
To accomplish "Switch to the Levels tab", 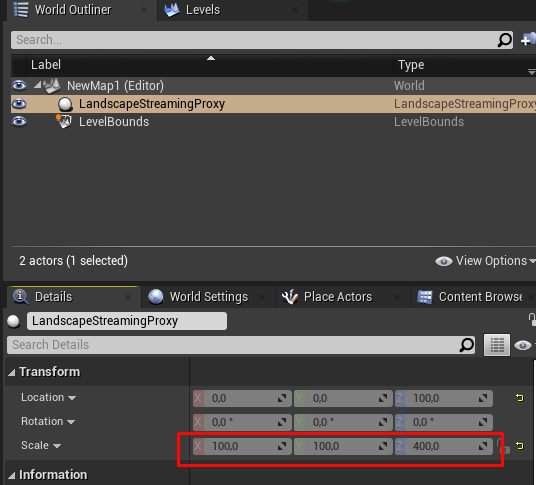I will coord(203,10).
